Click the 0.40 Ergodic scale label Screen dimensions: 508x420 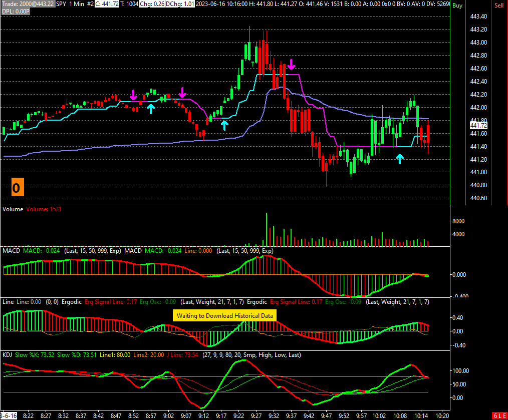pyautogui.click(x=457, y=318)
